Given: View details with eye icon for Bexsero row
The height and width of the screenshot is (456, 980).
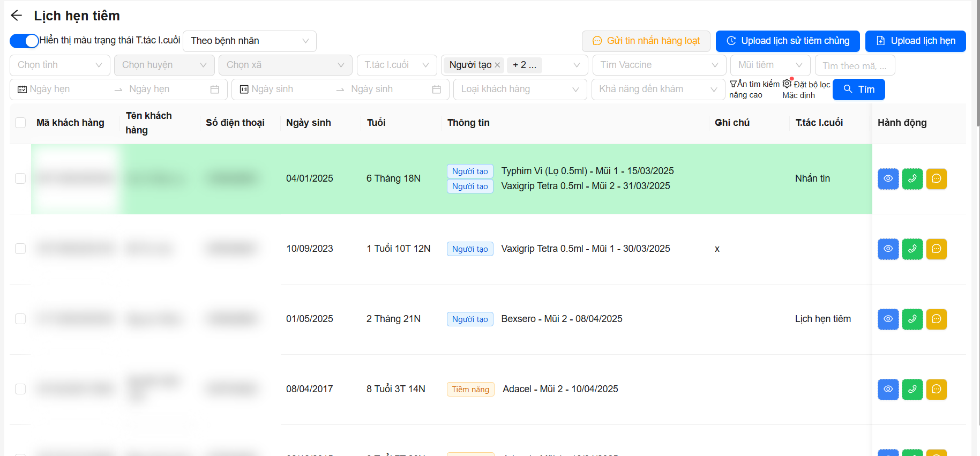Looking at the screenshot, I should [888, 319].
